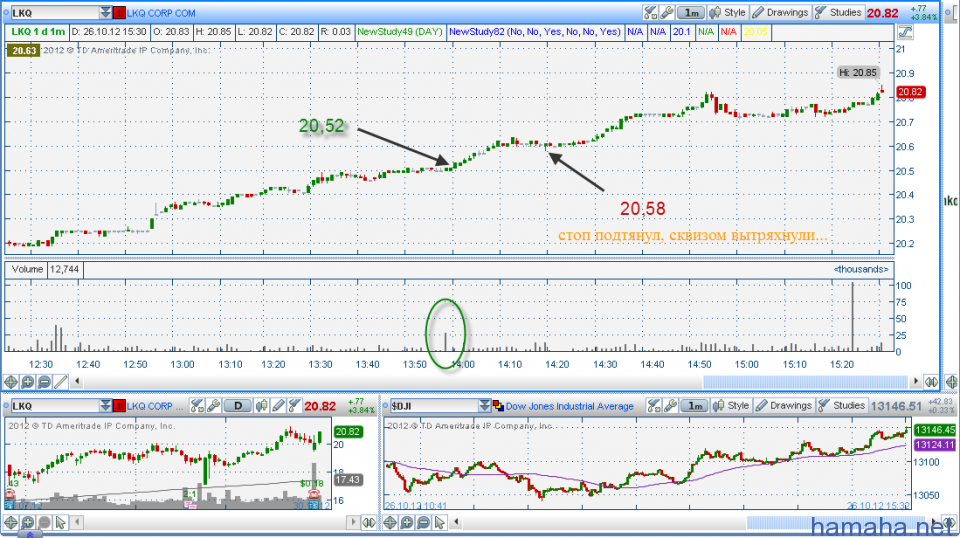Image resolution: width=960 pixels, height=538 pixels.
Task: Click expand arrows icon below daily LKQ chart
Action: 369,523
